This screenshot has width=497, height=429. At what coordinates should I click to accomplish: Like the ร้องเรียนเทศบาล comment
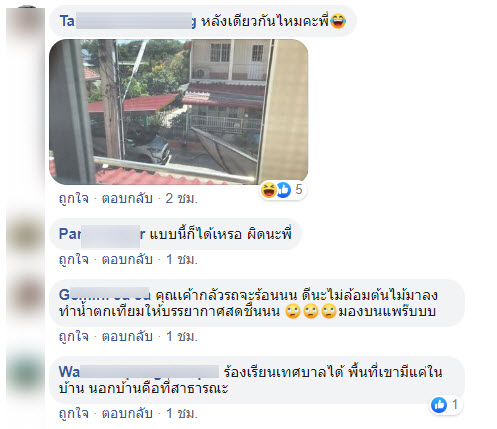pos(74,414)
